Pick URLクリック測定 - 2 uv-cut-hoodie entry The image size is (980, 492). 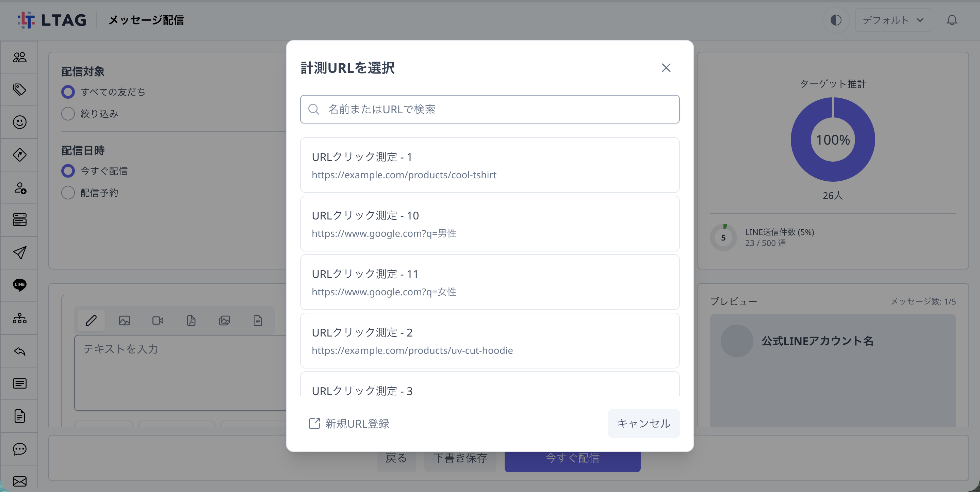click(490, 341)
